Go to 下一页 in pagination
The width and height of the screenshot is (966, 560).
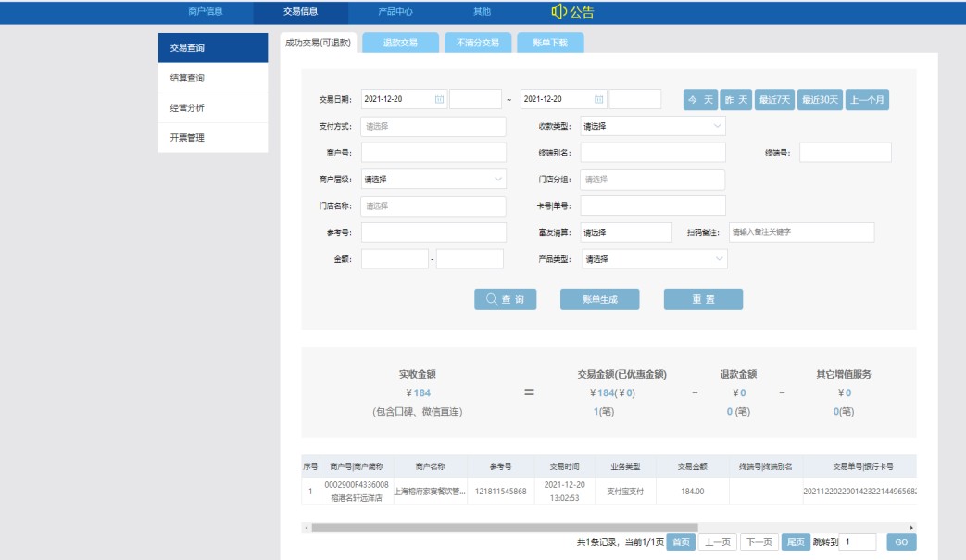click(759, 542)
